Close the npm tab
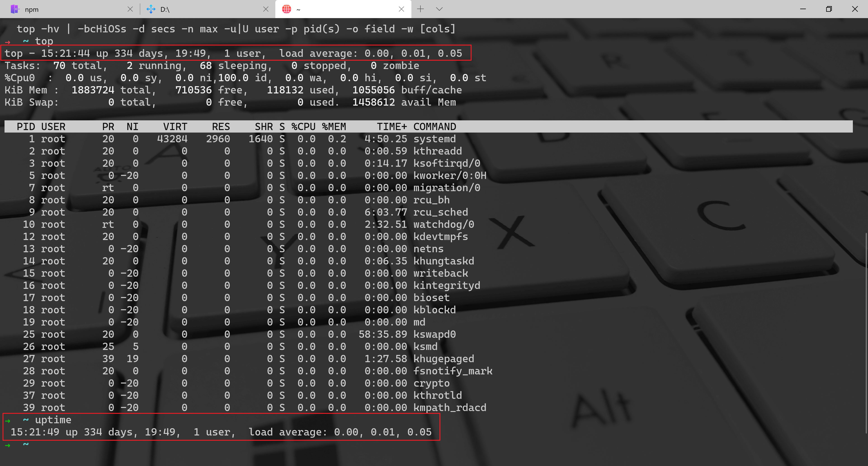 130,9
